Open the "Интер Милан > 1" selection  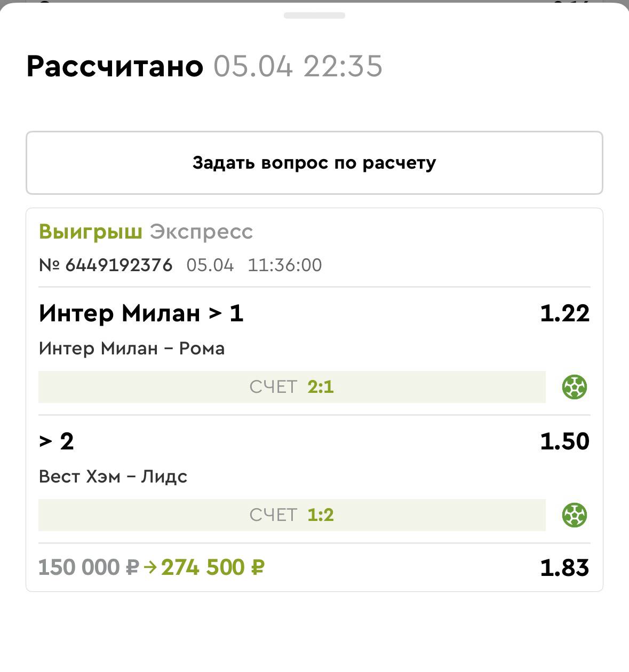(141, 313)
